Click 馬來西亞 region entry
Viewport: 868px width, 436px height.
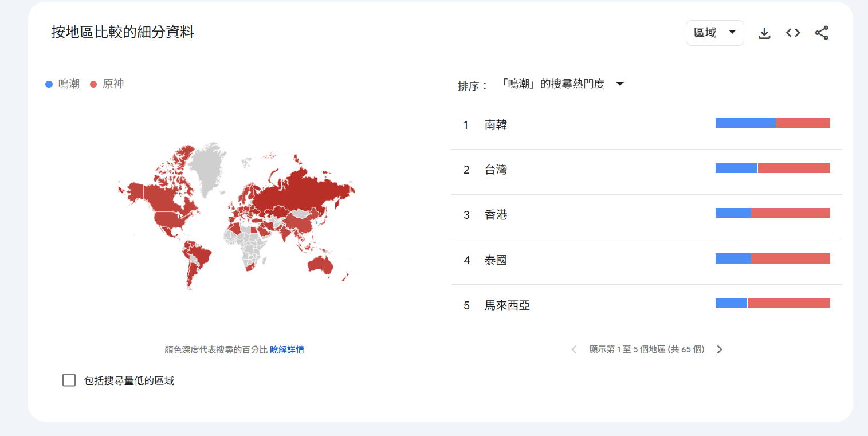tap(507, 305)
